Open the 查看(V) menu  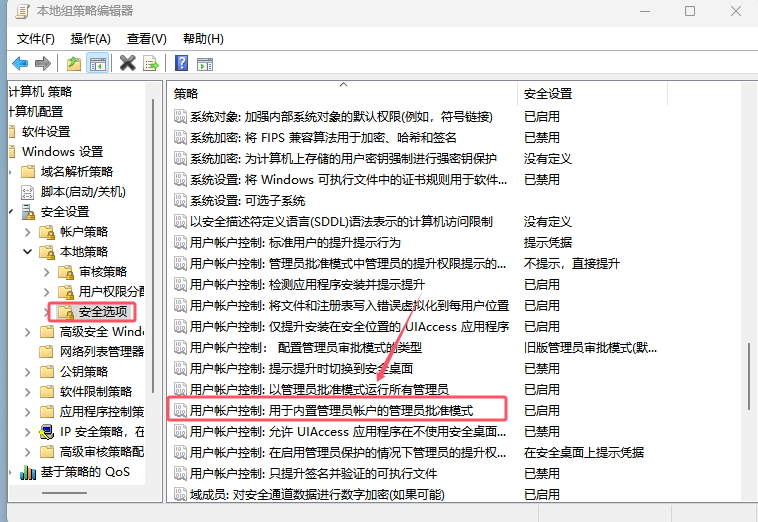click(147, 38)
